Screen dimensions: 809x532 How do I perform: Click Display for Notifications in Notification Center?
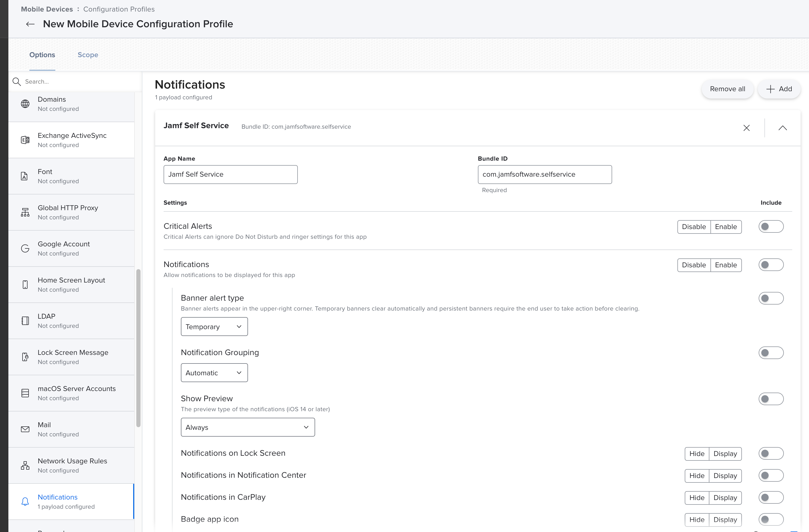click(x=725, y=476)
